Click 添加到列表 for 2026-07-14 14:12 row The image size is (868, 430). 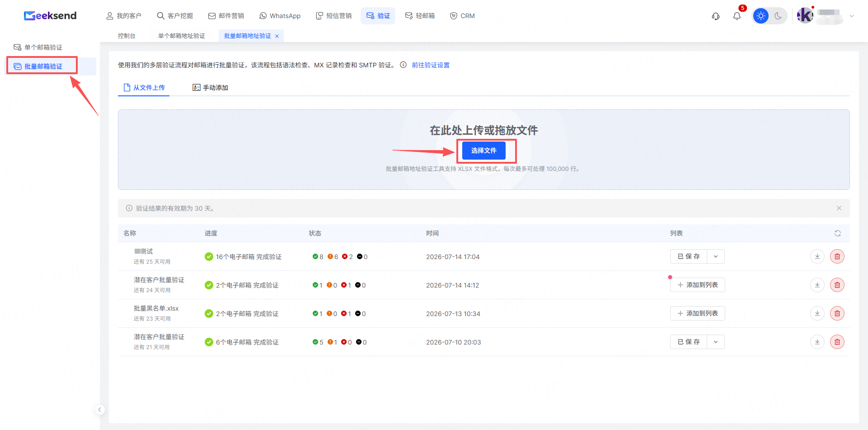point(698,285)
